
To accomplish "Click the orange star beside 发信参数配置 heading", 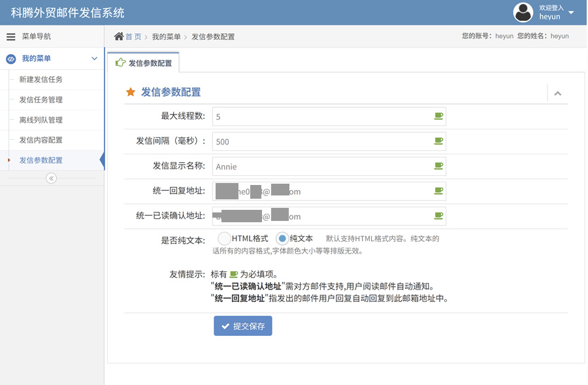I will (x=131, y=92).
